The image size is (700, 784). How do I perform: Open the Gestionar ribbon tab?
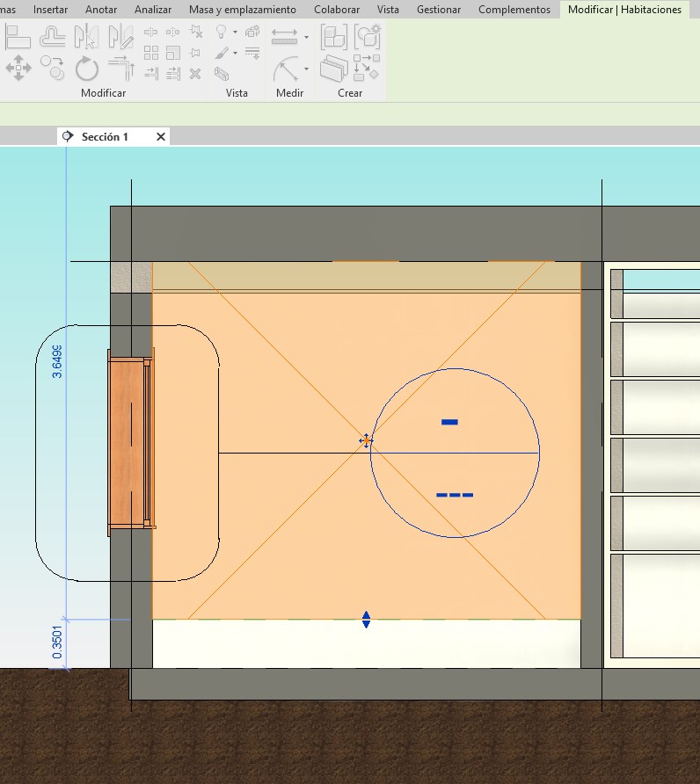pos(438,10)
